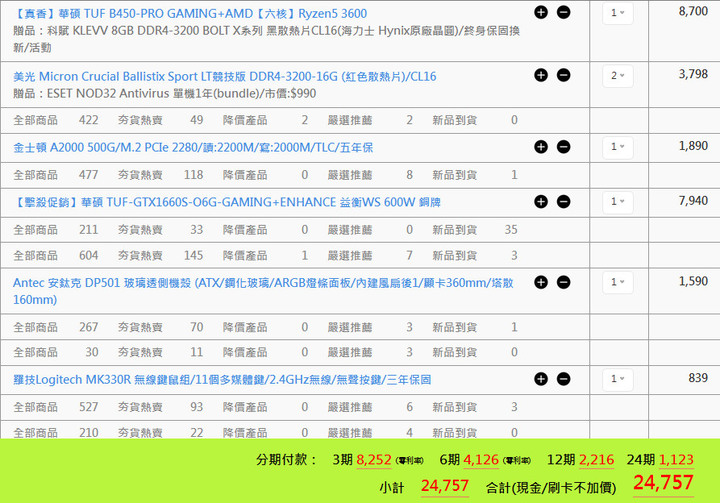Select the 嚴選推薦 8 filter
This screenshot has width=720, height=503.
(370, 175)
